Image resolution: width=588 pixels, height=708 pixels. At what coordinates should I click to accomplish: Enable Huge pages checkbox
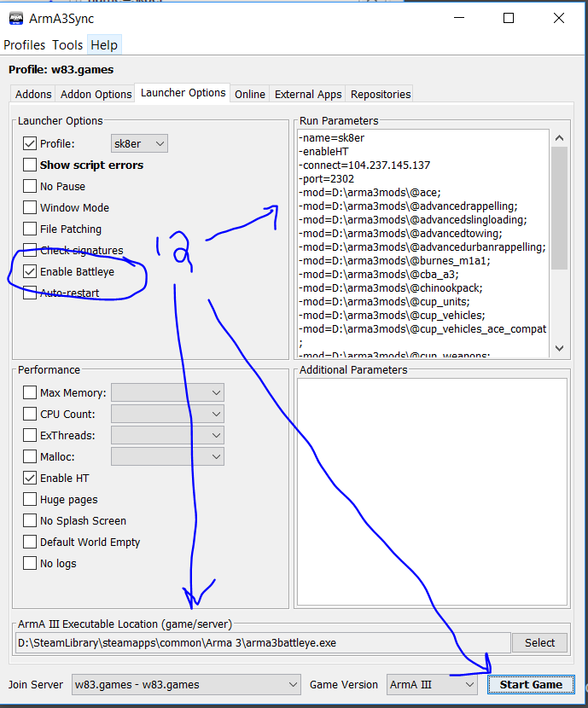(x=30, y=499)
